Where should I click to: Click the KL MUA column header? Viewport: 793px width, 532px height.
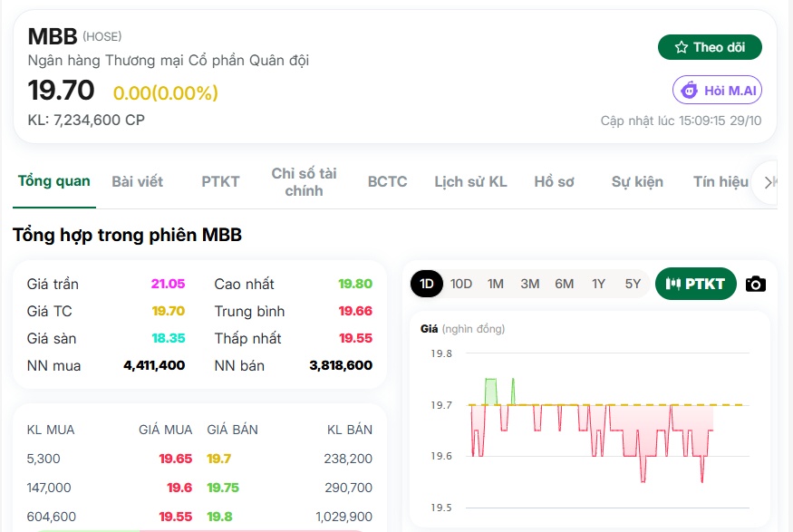point(51,430)
